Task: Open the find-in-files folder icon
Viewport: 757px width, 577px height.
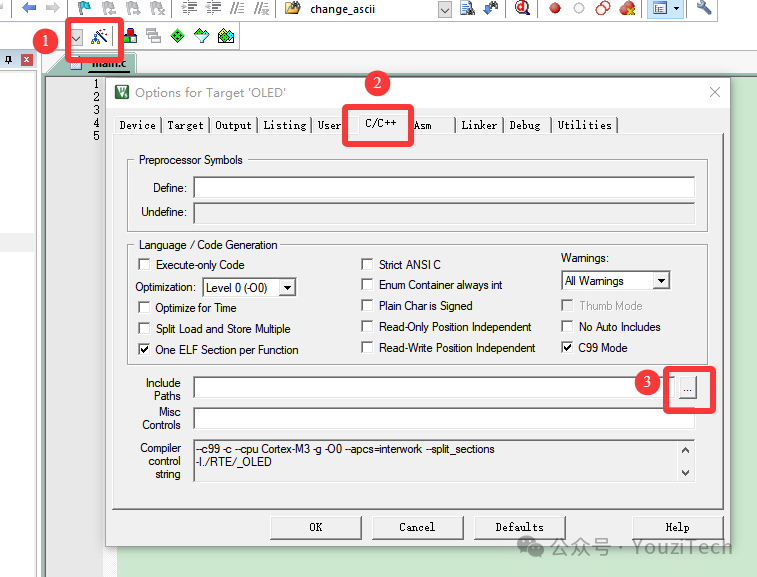Action: [x=293, y=8]
